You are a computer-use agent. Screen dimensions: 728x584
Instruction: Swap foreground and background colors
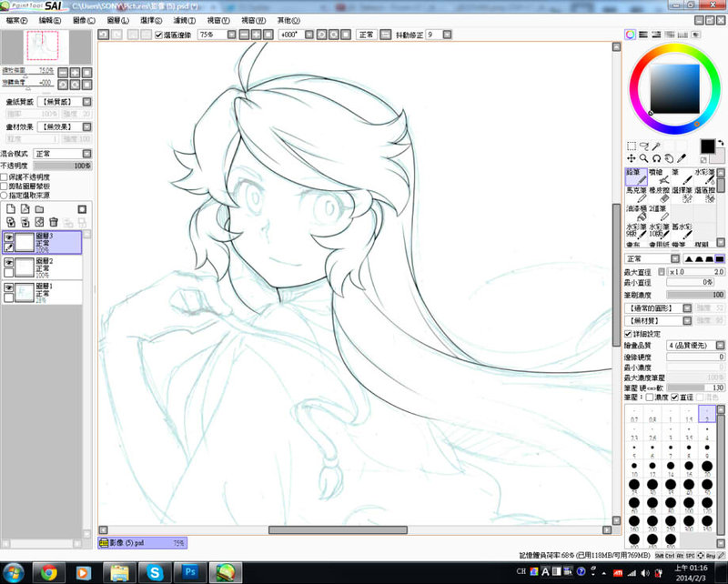[720, 143]
